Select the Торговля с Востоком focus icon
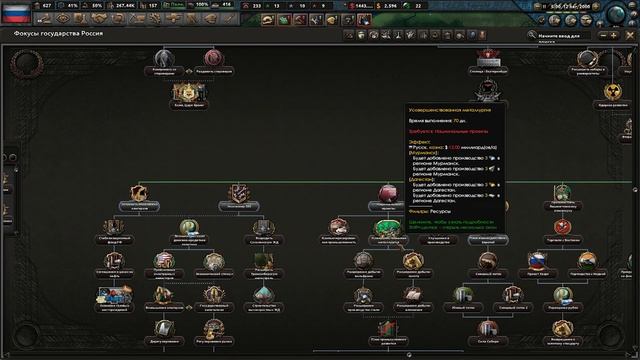The width and height of the screenshot is (640, 360). click(x=562, y=227)
